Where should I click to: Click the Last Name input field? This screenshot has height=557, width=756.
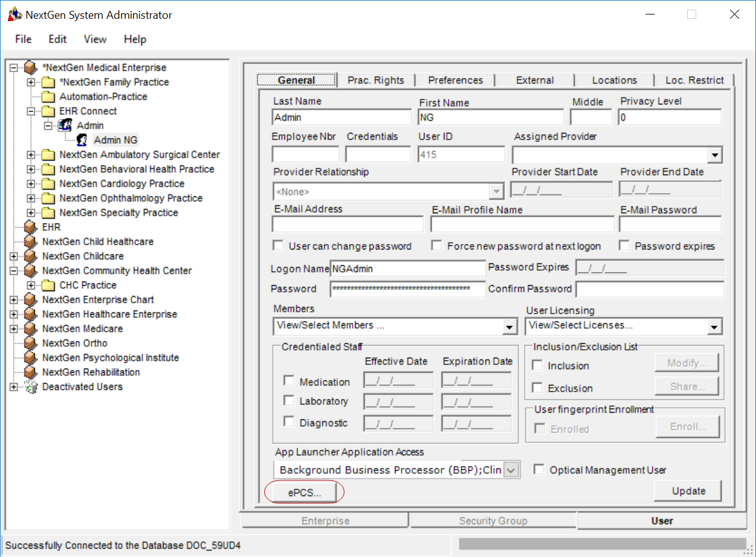[342, 117]
